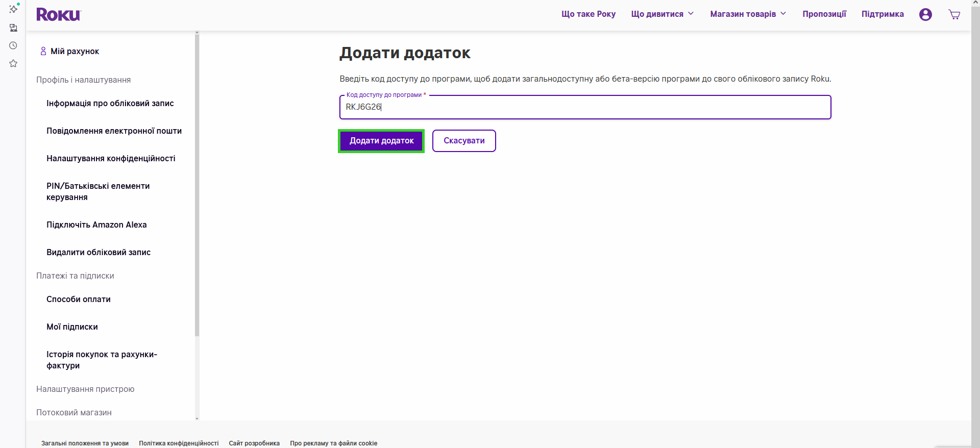Click the Roku logo

click(59, 15)
